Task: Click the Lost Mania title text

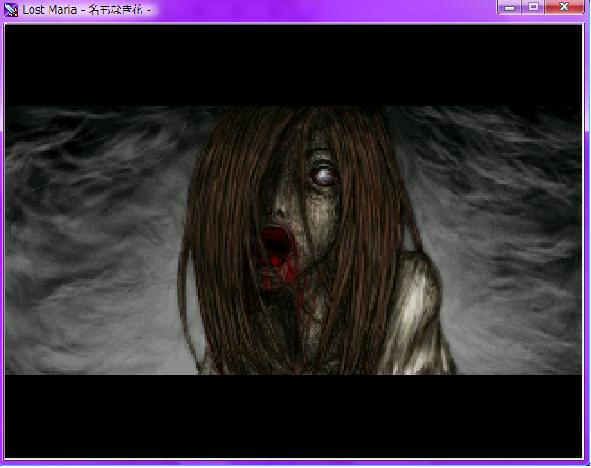Action: point(86,10)
